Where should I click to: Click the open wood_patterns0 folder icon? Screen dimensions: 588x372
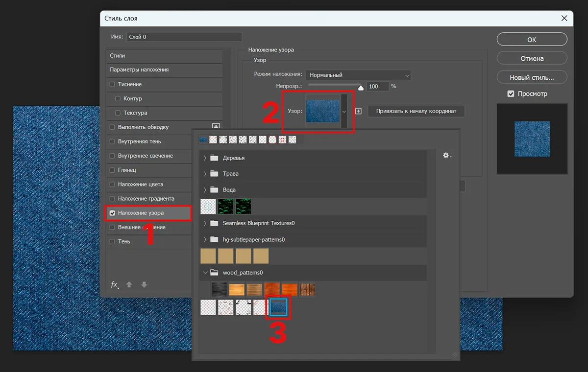pyautogui.click(x=214, y=273)
